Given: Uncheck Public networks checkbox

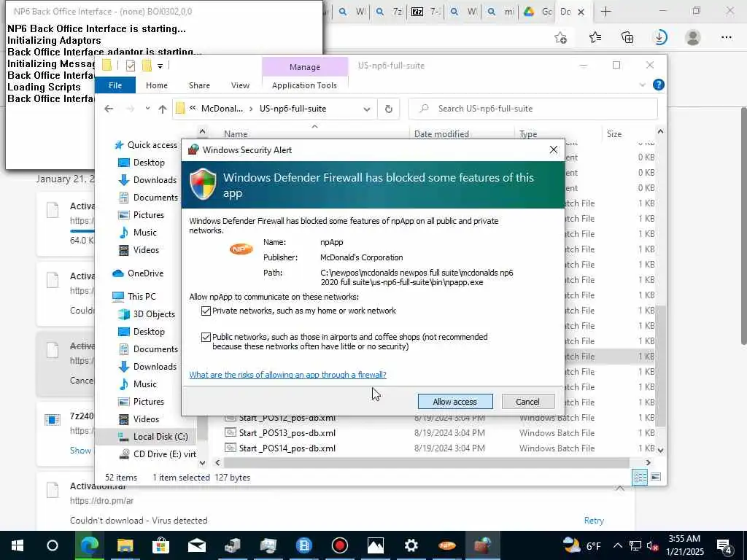Looking at the screenshot, I should pos(206,337).
